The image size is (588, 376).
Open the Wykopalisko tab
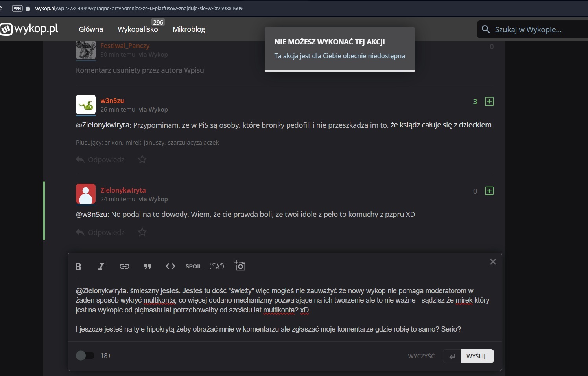coord(138,29)
